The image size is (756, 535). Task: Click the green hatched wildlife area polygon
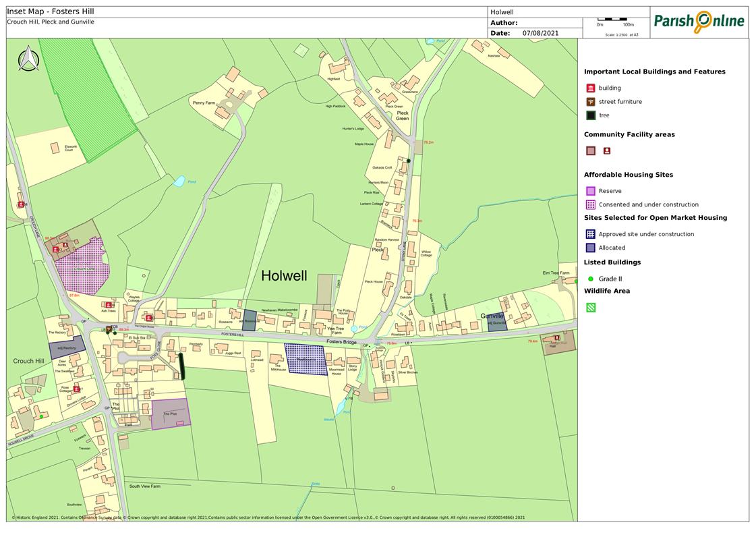pyautogui.click(x=88, y=99)
